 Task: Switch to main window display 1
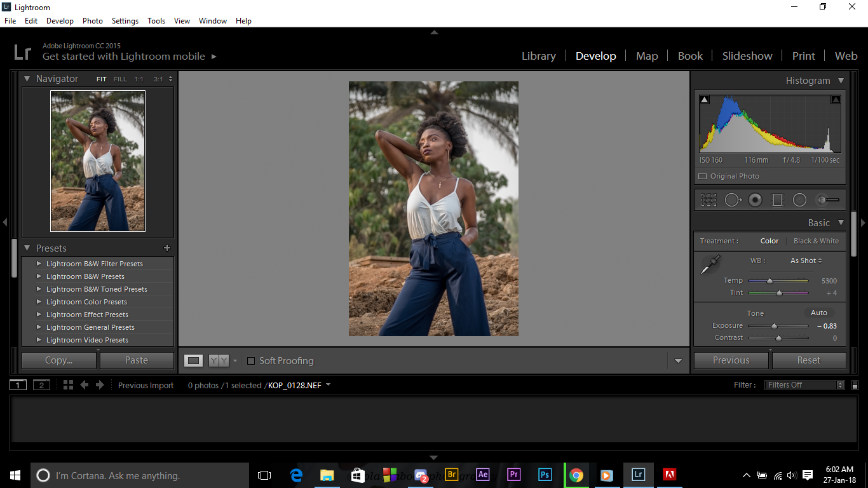(18, 385)
